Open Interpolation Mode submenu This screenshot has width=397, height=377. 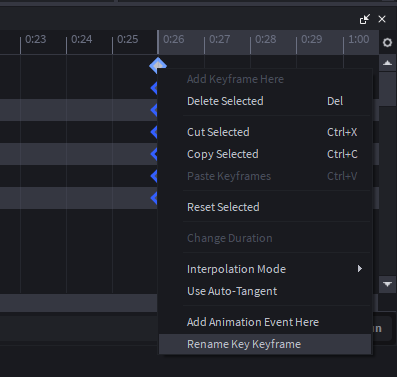(x=265, y=269)
